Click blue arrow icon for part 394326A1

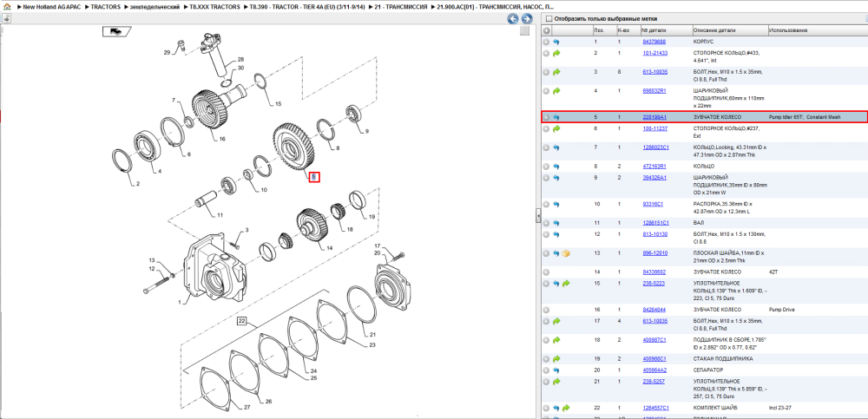coord(556,178)
